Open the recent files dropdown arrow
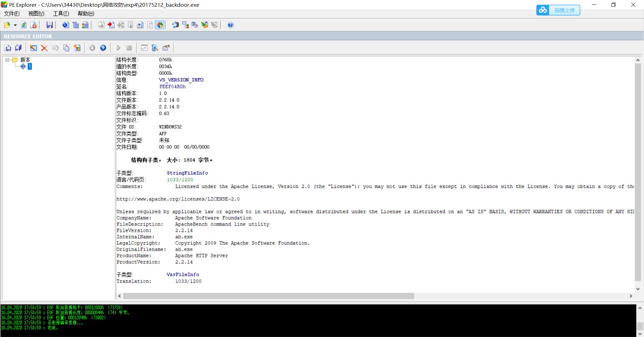The width and height of the screenshot is (644, 337). click(15, 25)
